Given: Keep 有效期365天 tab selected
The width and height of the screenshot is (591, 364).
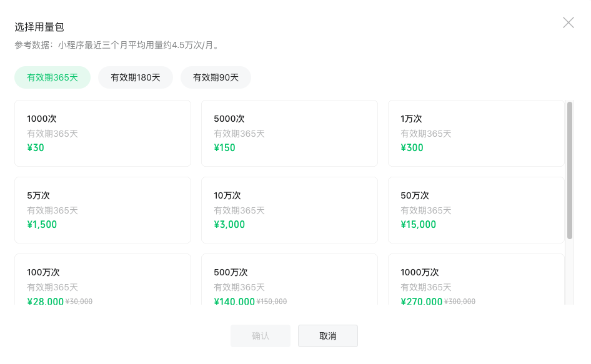Looking at the screenshot, I should click(52, 77).
